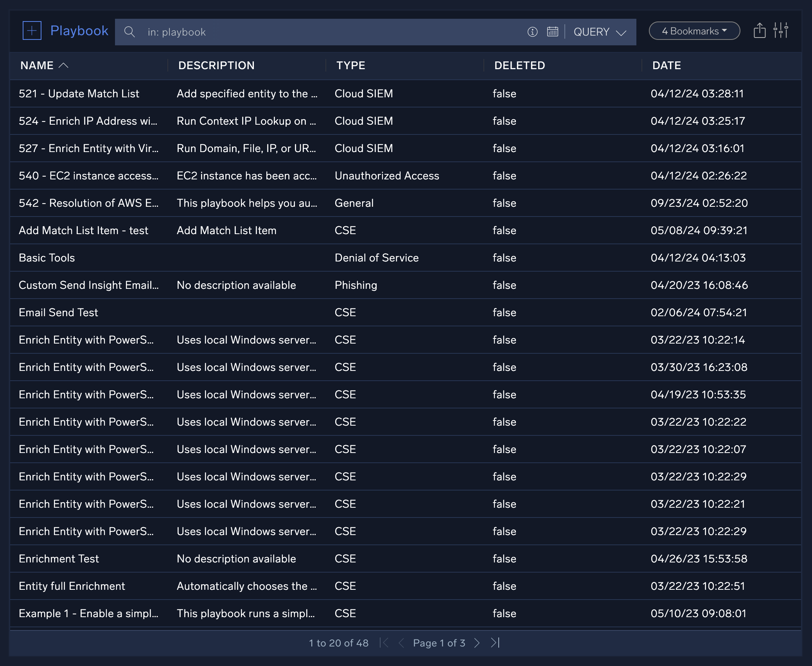The height and width of the screenshot is (666, 812).
Task: Open the QUERY dropdown
Action: click(x=601, y=32)
